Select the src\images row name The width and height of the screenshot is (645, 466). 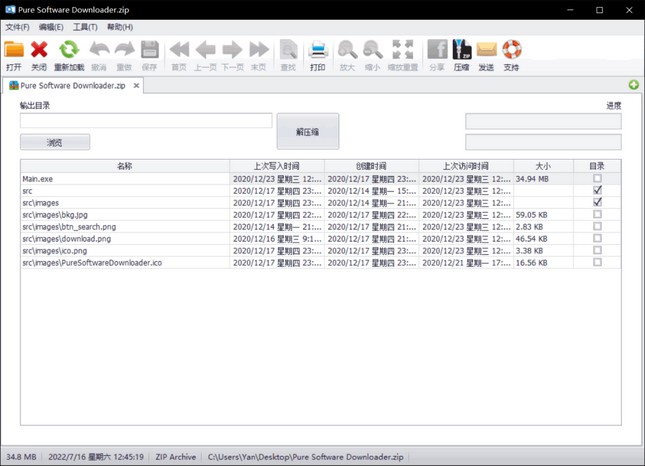[x=41, y=203]
